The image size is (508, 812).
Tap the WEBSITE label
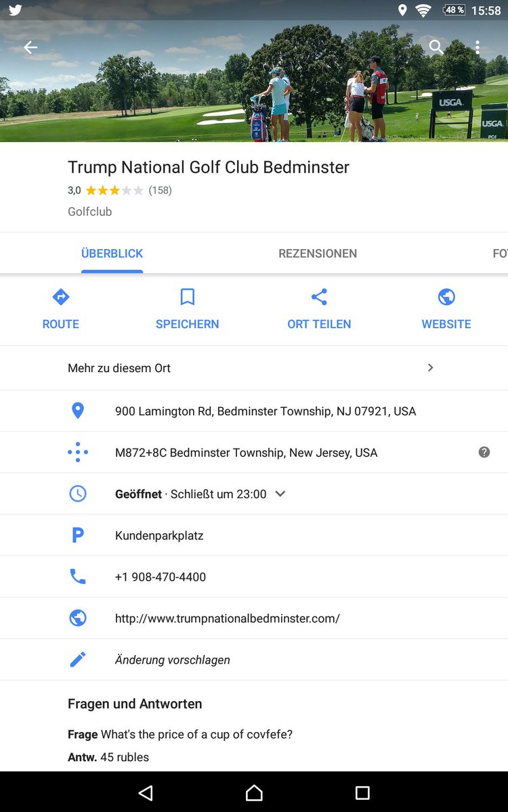pos(446,324)
